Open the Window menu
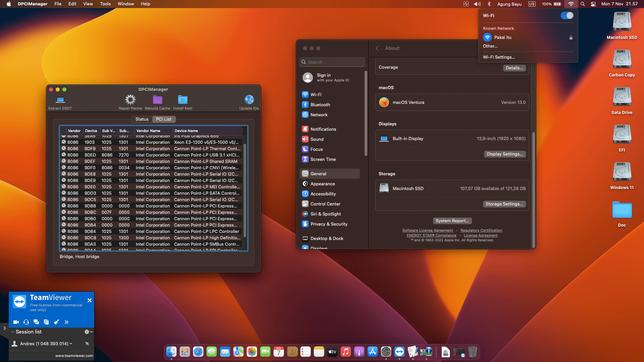 coord(126,4)
